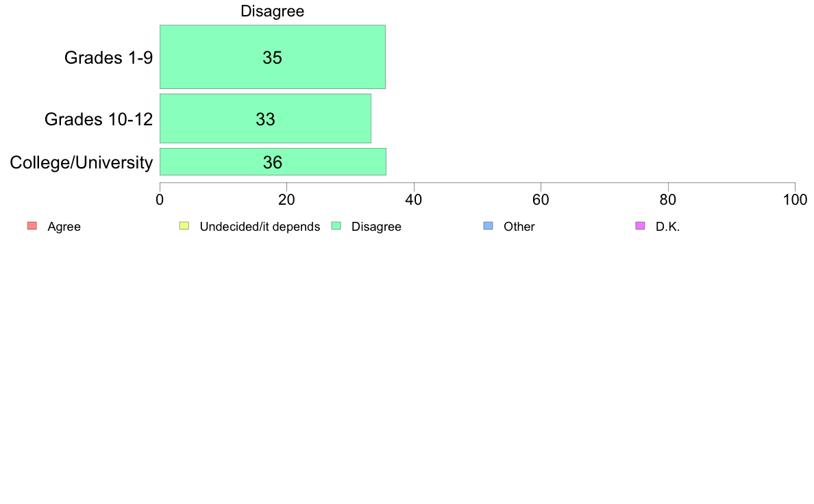Click the 60 tick on the x-axis

coord(541,200)
